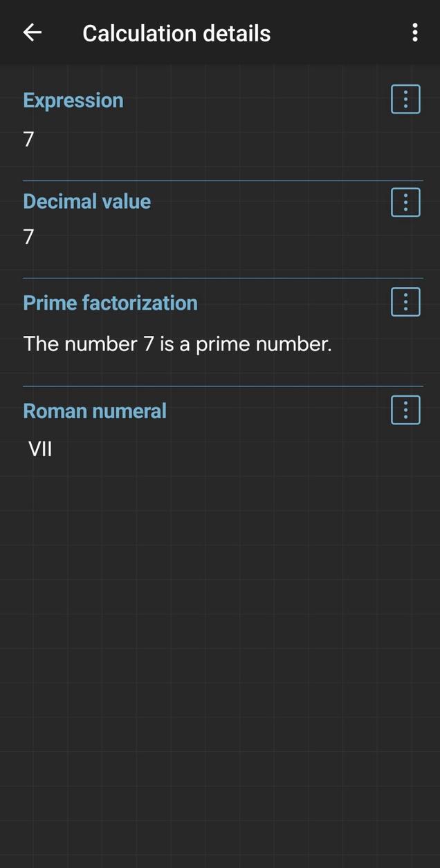440x868 pixels.
Task: Select the expression value 7
Action: pos(26,138)
